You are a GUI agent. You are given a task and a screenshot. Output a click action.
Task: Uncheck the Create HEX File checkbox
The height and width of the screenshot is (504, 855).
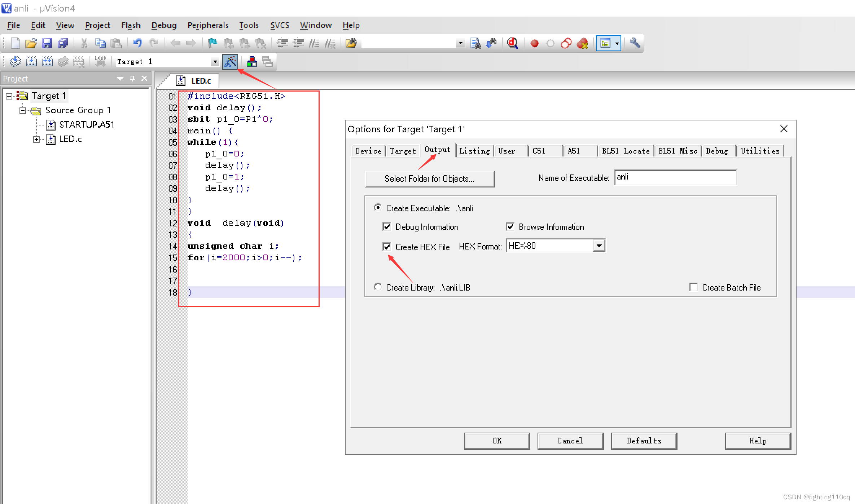point(387,247)
